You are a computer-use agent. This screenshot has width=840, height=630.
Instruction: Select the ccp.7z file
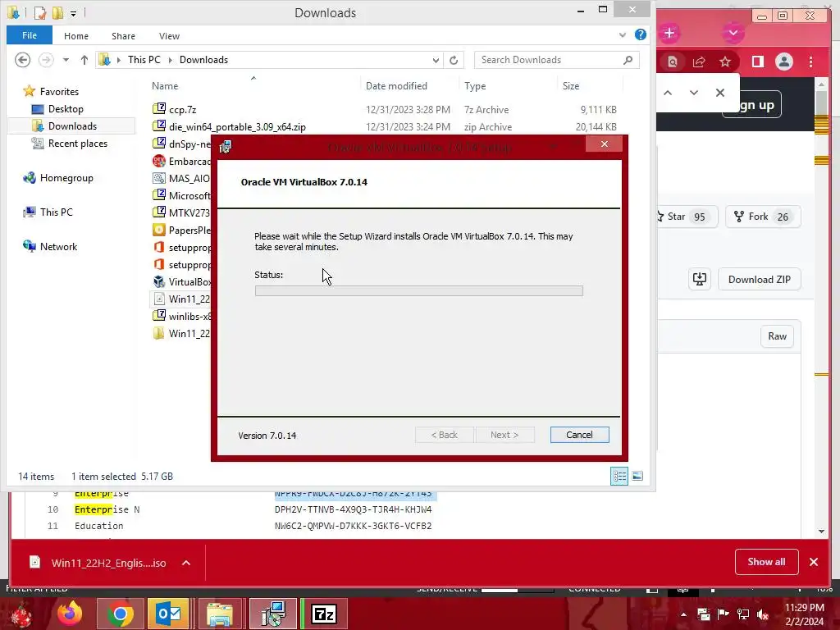pyautogui.click(x=183, y=109)
